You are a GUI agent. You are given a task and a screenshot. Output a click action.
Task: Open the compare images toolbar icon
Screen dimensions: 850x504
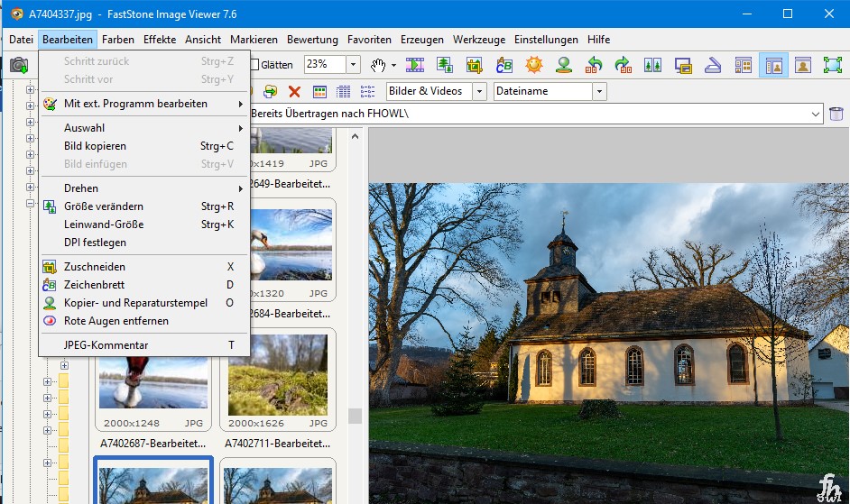(652, 65)
